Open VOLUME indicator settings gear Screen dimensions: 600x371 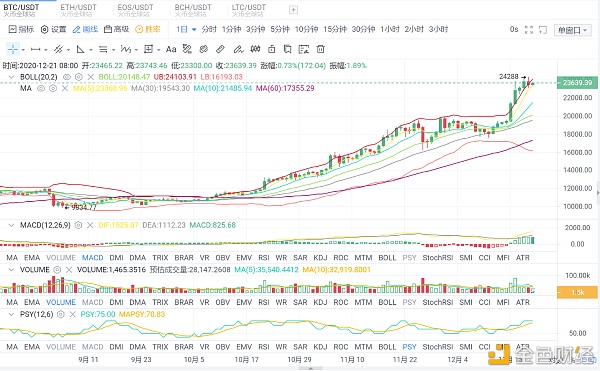click(x=57, y=270)
